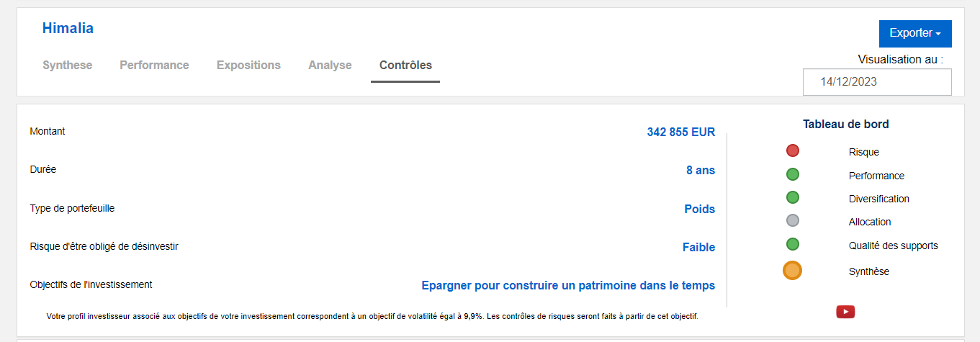This screenshot has width=980, height=342.
Task: Switch to the Synthese tab
Action: (x=68, y=65)
